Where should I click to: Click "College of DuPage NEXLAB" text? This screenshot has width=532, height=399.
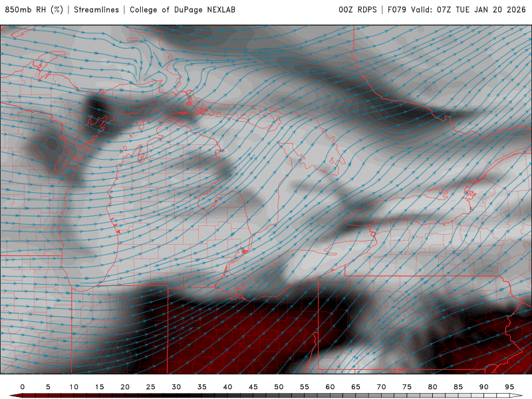click(182, 9)
